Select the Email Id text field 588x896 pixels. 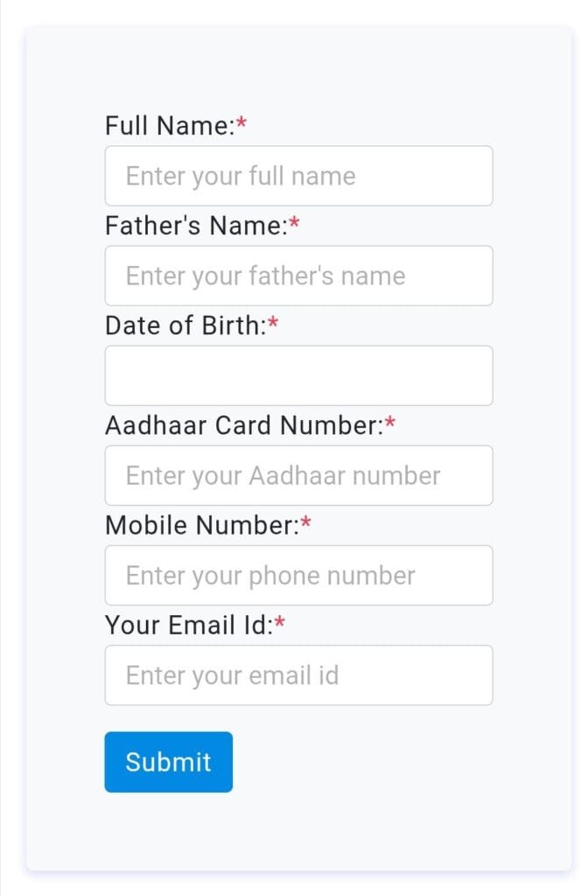pos(298,675)
